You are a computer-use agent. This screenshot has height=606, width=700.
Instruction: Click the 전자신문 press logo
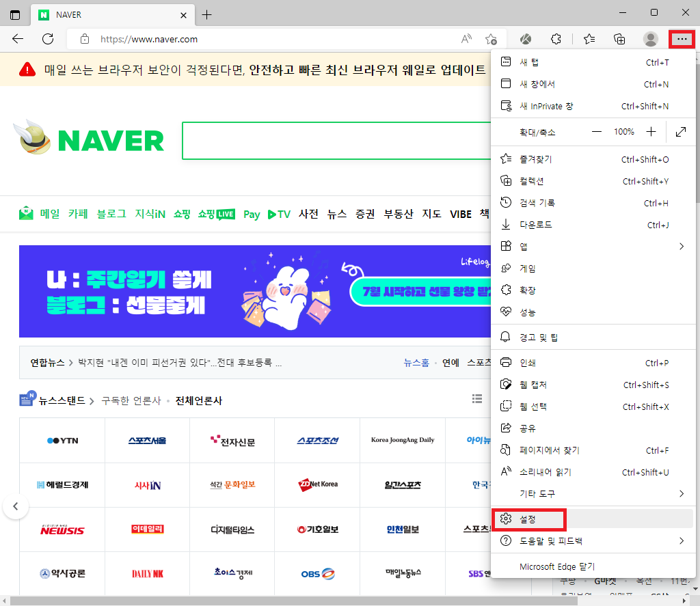coord(232,441)
